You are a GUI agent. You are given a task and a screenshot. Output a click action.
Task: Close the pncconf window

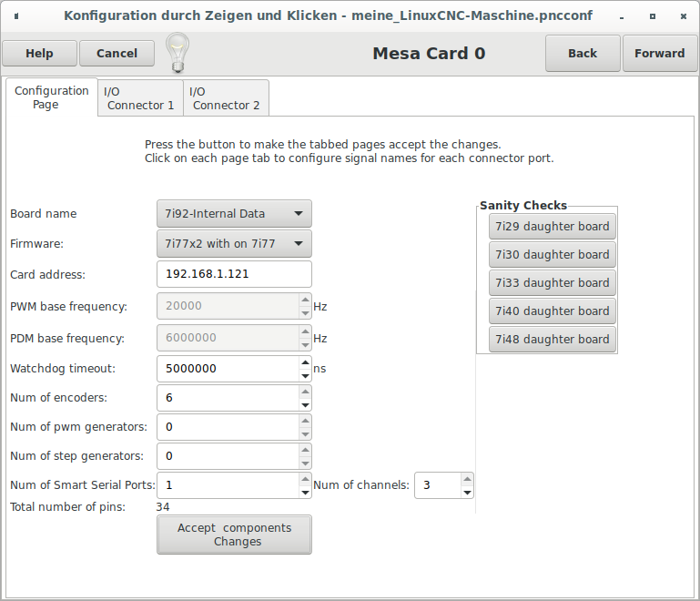pyautogui.click(x=683, y=16)
